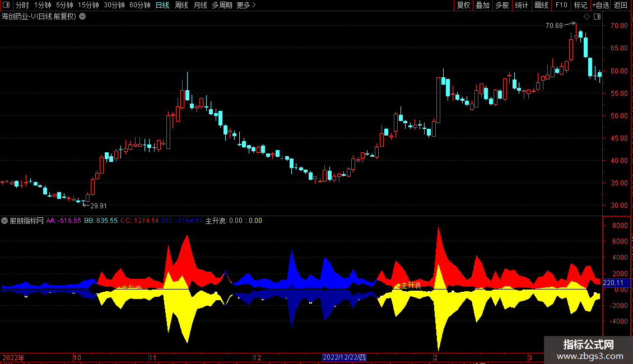Open the 股朋指标网 indicator dropdown
The width and height of the screenshot is (633, 364).
pos(4,221)
